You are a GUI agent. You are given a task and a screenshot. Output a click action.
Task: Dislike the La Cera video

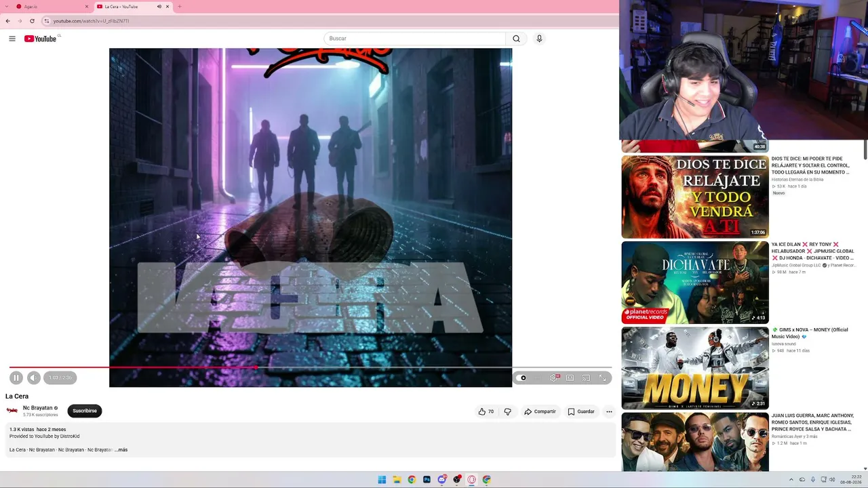[507, 411]
